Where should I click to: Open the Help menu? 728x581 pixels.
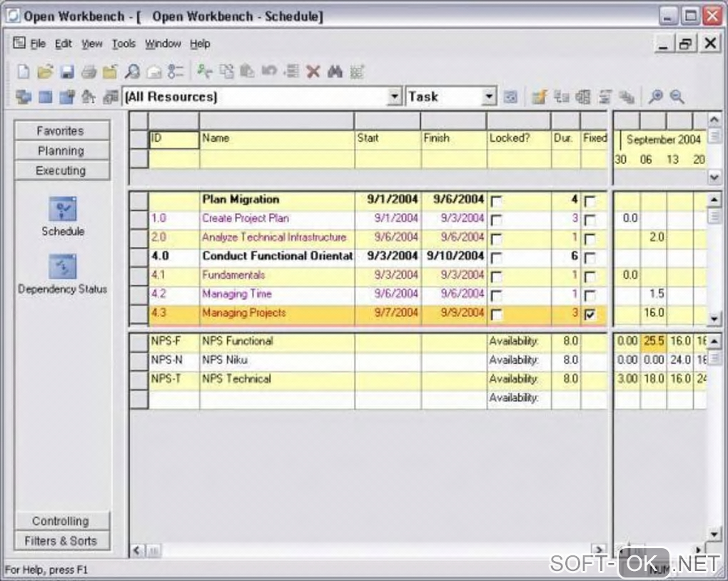[200, 44]
